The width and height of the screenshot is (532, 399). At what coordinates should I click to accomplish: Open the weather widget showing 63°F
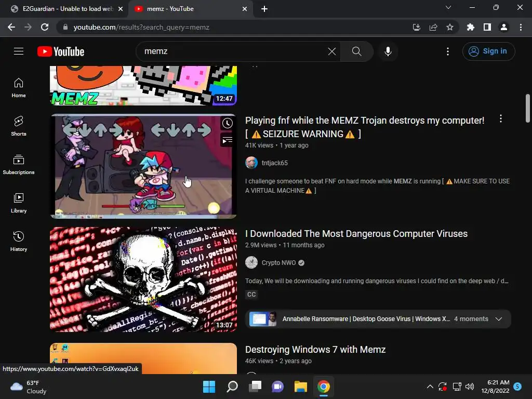coord(29,387)
